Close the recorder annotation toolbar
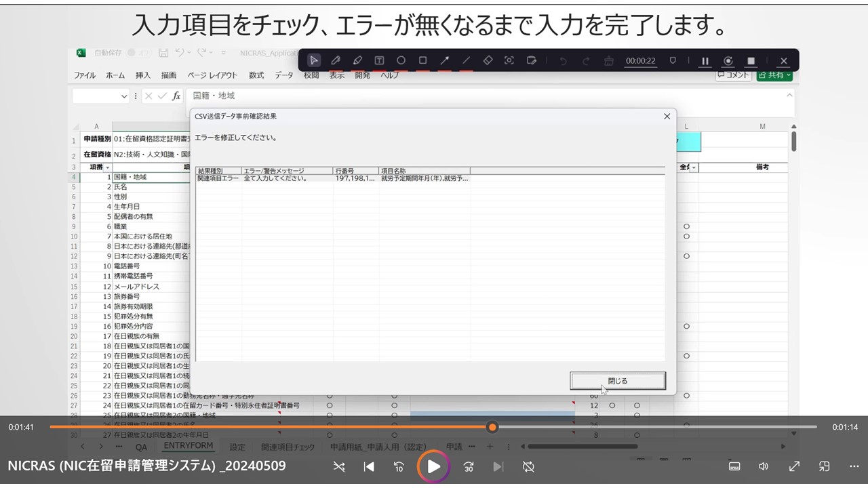 783,61
